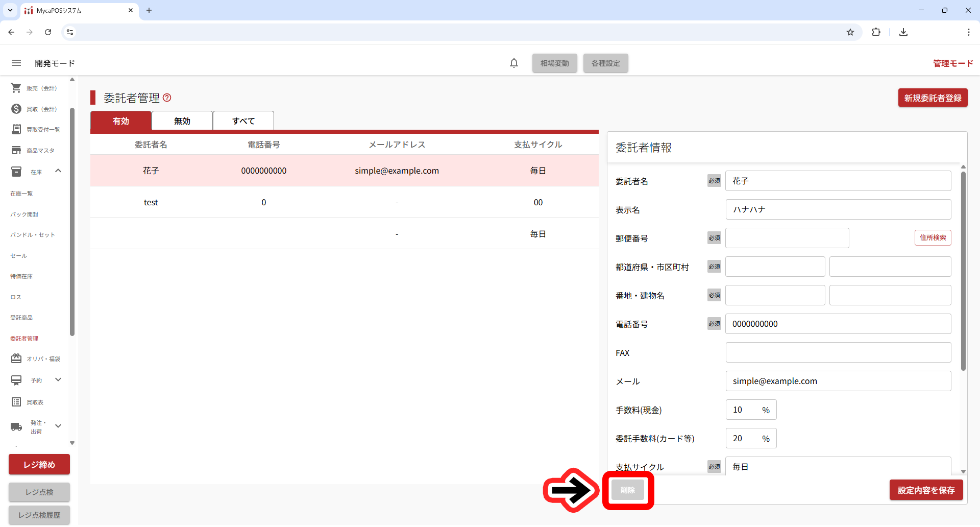Switch to the すべて tab
The width and height of the screenshot is (980, 527).
(243, 121)
